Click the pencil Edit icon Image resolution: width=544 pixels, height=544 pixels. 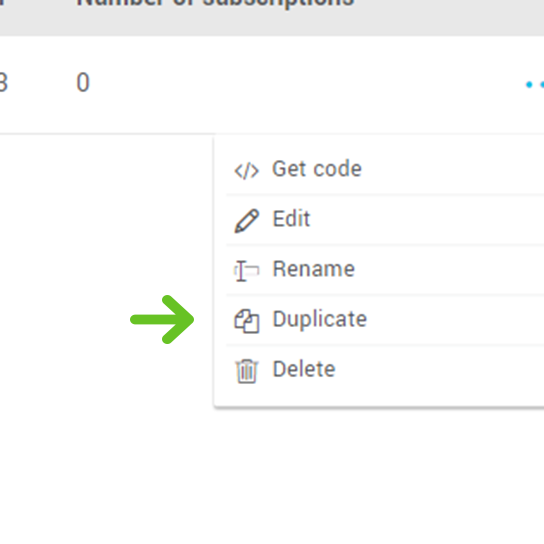247,221
